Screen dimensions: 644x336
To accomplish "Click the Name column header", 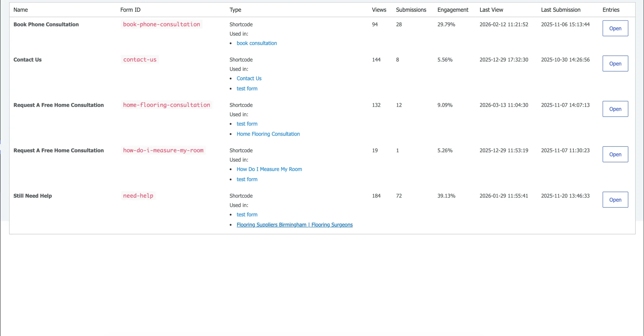I will (x=21, y=10).
